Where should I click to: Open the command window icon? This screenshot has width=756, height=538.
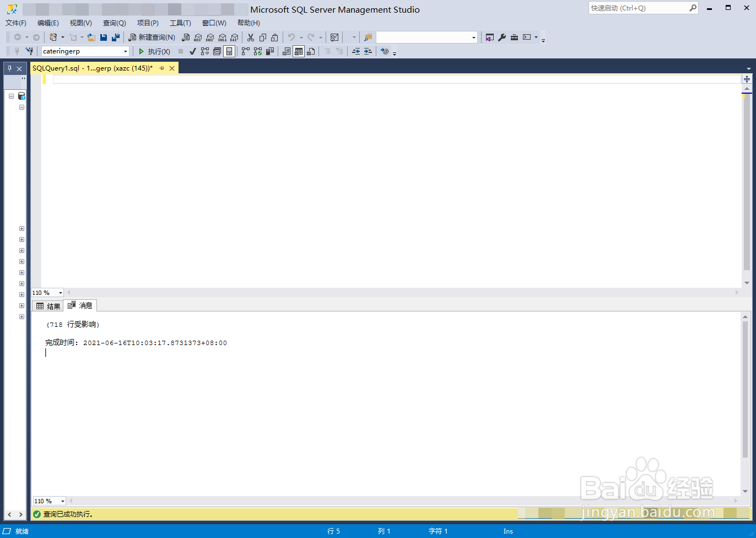coord(527,37)
